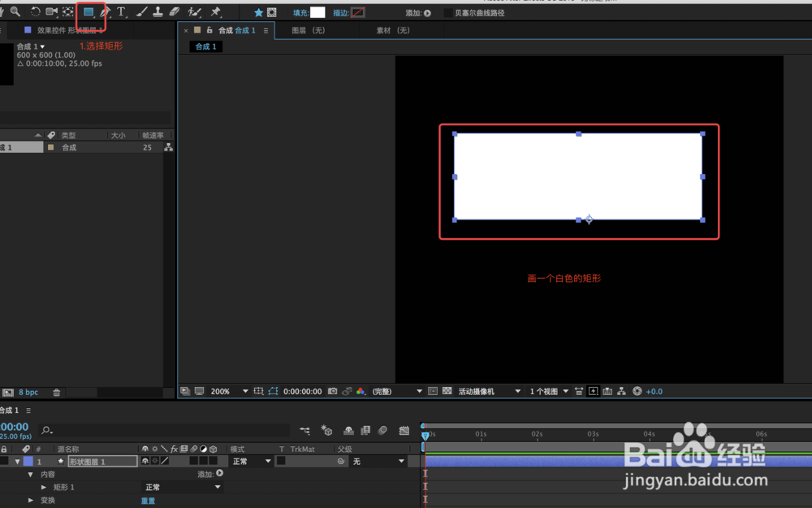This screenshot has height=508, width=812.
Task: Select the Puppet Pin tool
Action: (x=215, y=11)
